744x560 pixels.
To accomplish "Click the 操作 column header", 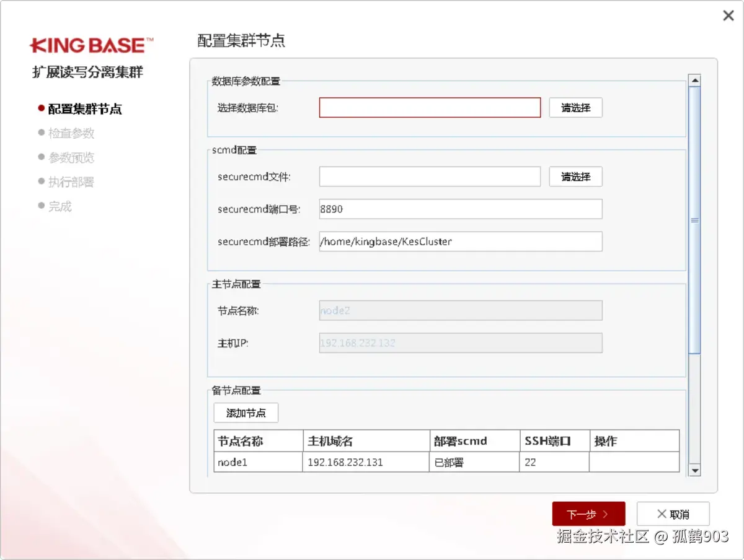I will coord(634,441).
